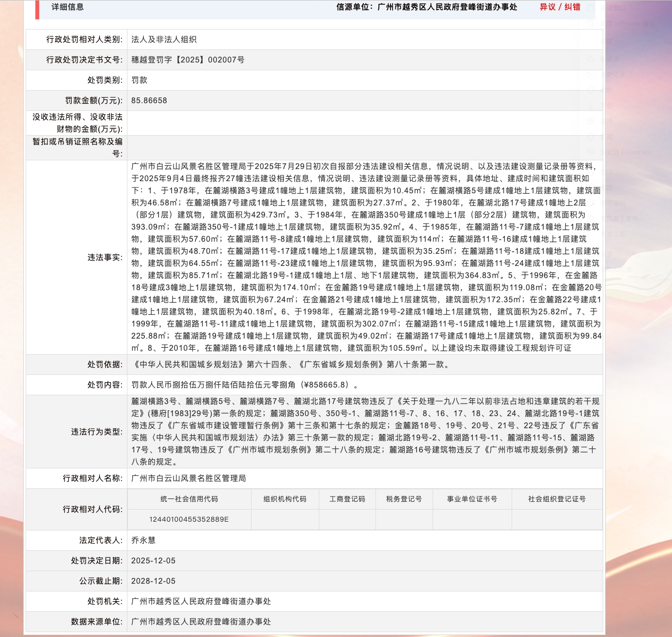Screen dimensions: 672x637
Task: Click the 法人及非法人组织 category value
Action: click(164, 40)
